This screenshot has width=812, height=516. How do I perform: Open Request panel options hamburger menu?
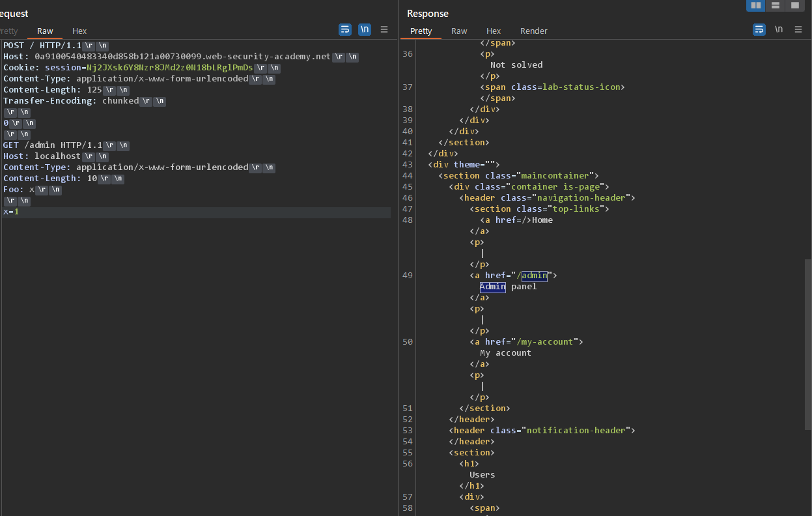click(x=384, y=29)
